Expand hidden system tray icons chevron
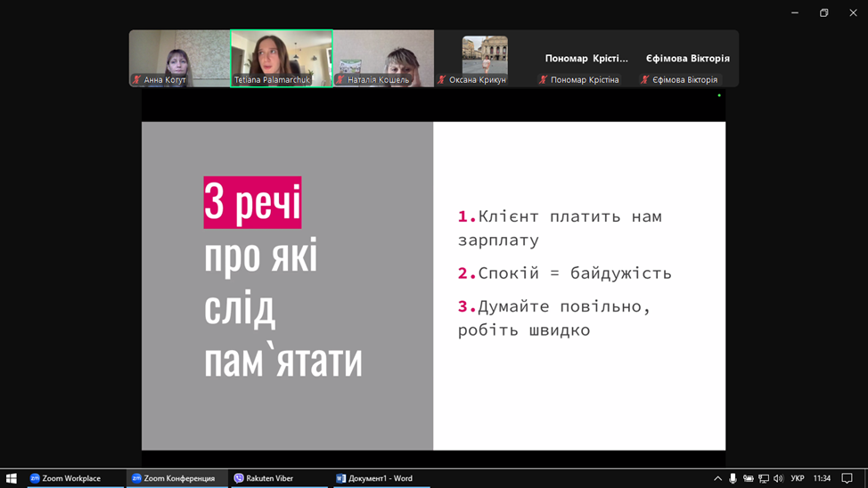This screenshot has height=488, width=868. tap(717, 478)
